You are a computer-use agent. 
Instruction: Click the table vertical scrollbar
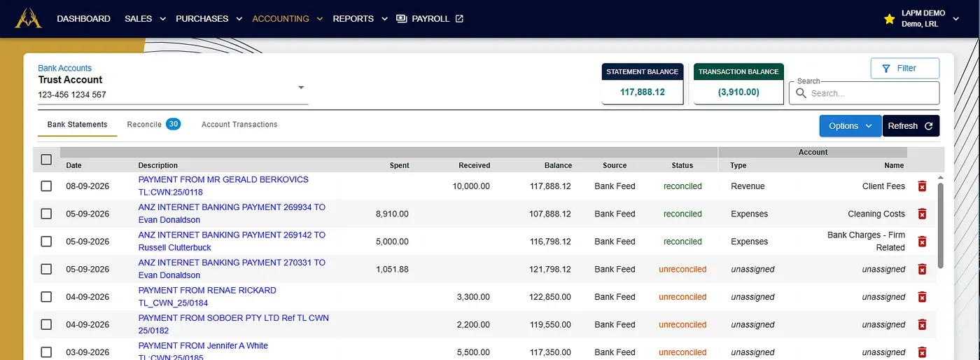[941, 226]
